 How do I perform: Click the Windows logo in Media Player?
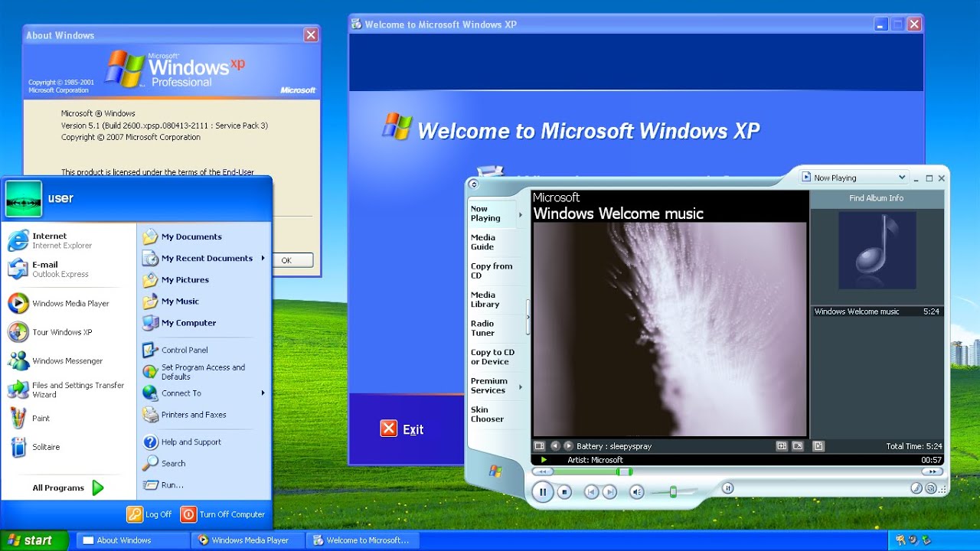(x=495, y=470)
